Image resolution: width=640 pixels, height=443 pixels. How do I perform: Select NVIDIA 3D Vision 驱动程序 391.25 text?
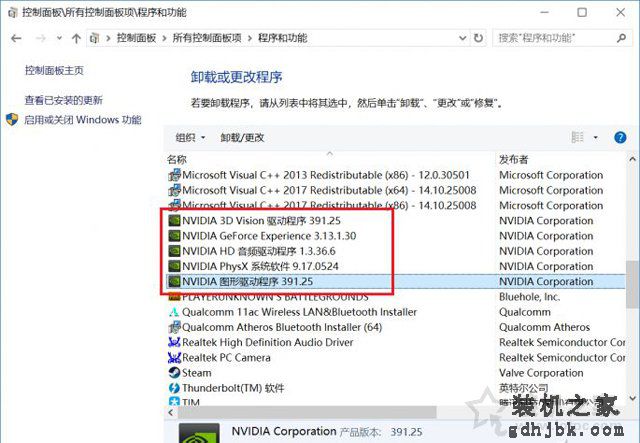261,221
